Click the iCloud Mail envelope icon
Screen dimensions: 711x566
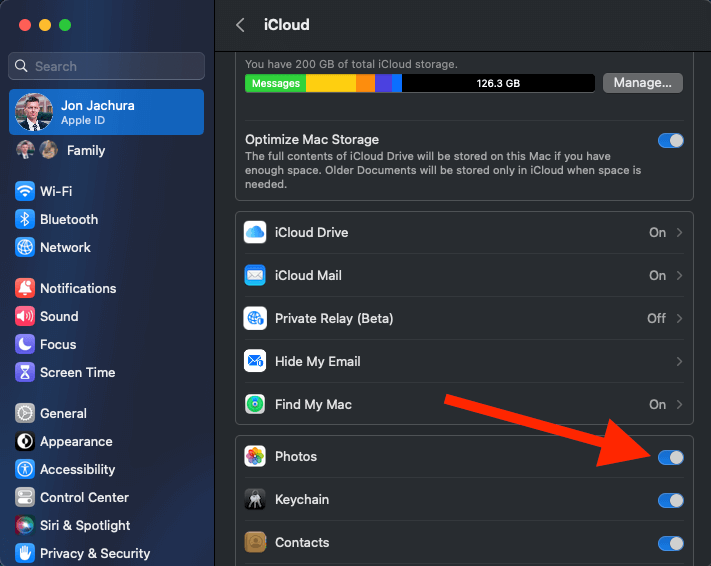tap(255, 275)
